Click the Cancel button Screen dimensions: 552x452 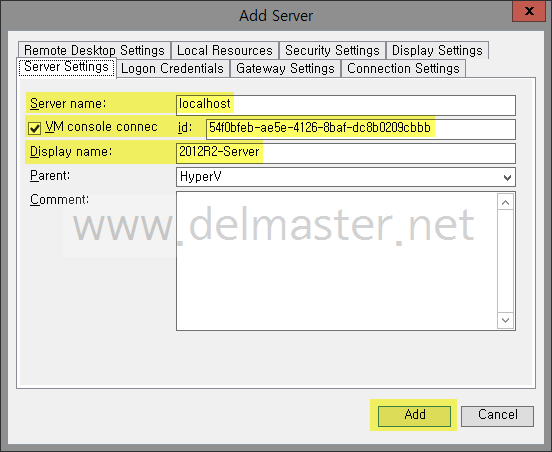click(x=497, y=416)
